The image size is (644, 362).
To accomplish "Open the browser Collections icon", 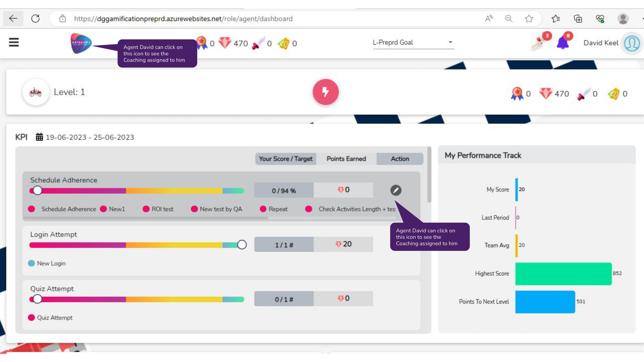I will (578, 19).
